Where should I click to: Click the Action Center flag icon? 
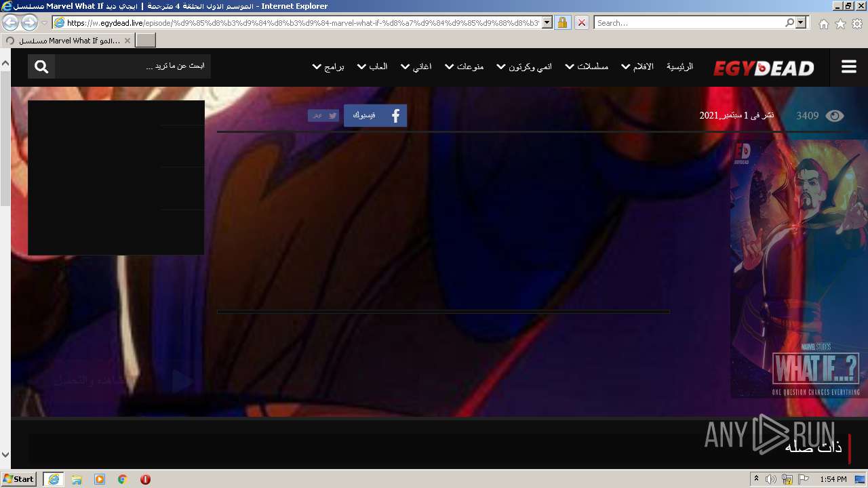click(803, 479)
